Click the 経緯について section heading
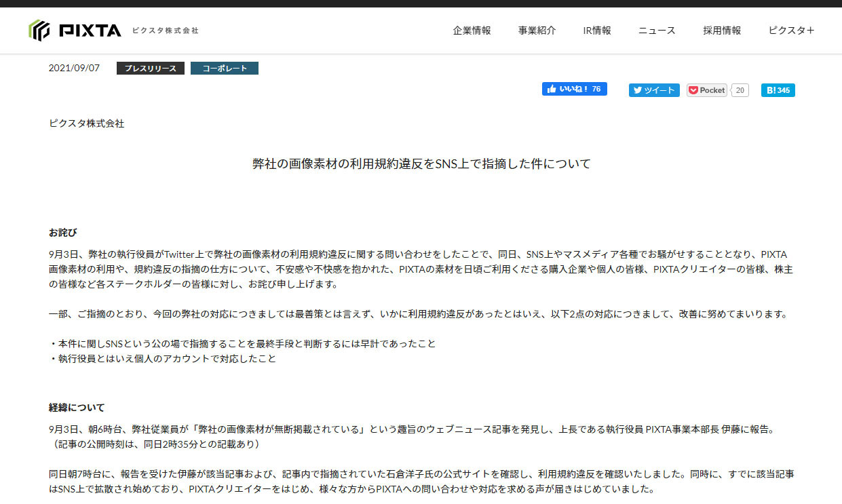Screen dimensions: 842x504 (x=77, y=408)
